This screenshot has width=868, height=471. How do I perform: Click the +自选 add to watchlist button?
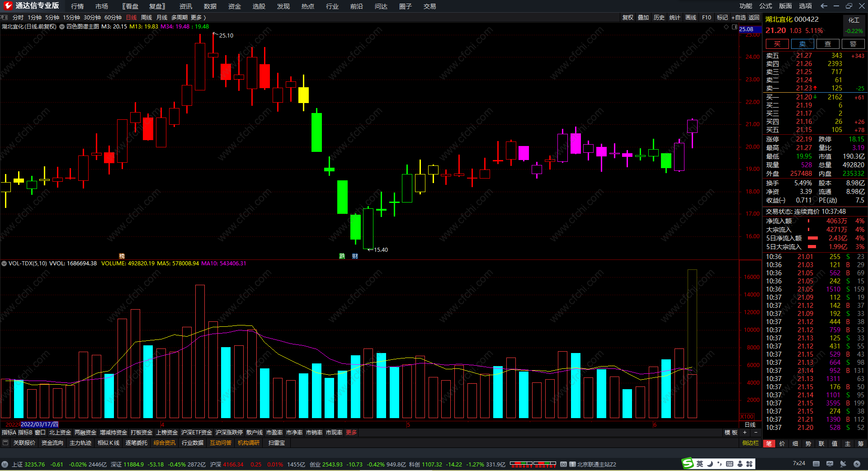tap(739, 18)
